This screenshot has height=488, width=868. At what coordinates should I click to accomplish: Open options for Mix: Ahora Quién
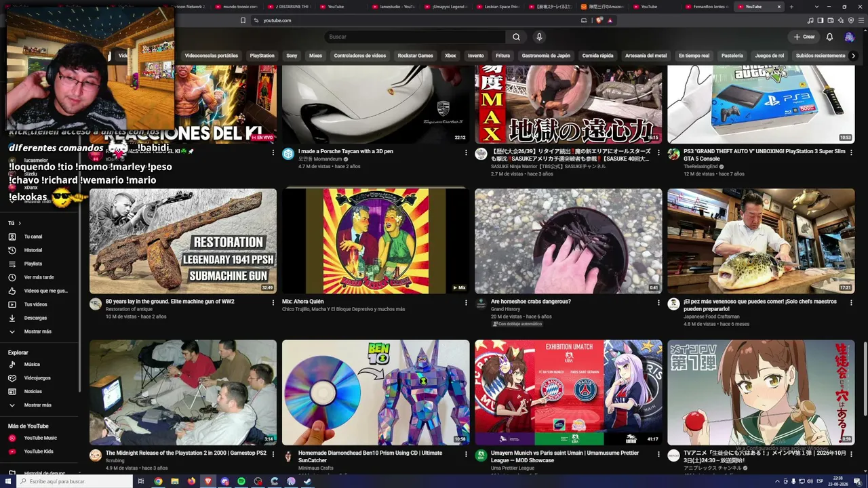click(466, 302)
